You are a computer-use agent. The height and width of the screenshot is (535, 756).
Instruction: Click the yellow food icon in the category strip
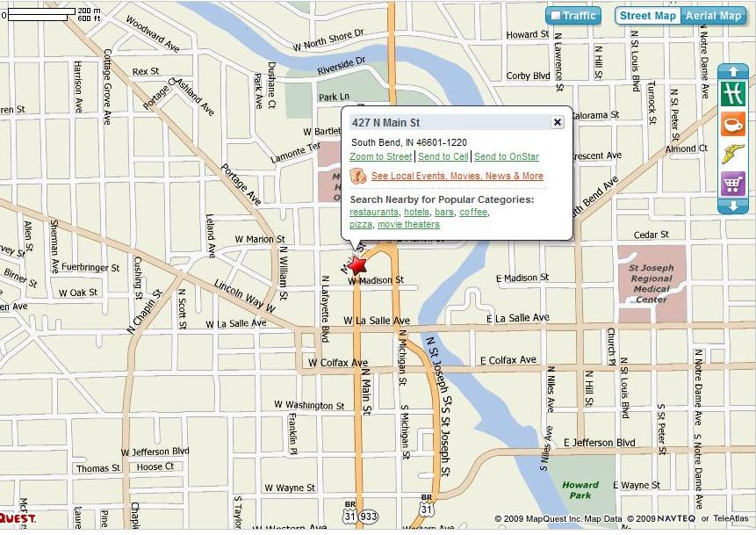[733, 154]
